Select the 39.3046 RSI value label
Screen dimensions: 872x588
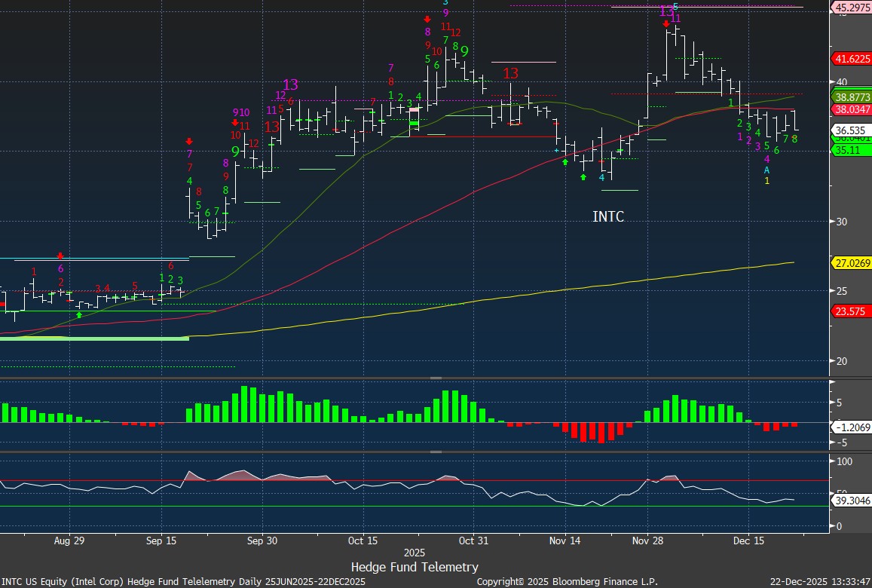click(x=852, y=500)
